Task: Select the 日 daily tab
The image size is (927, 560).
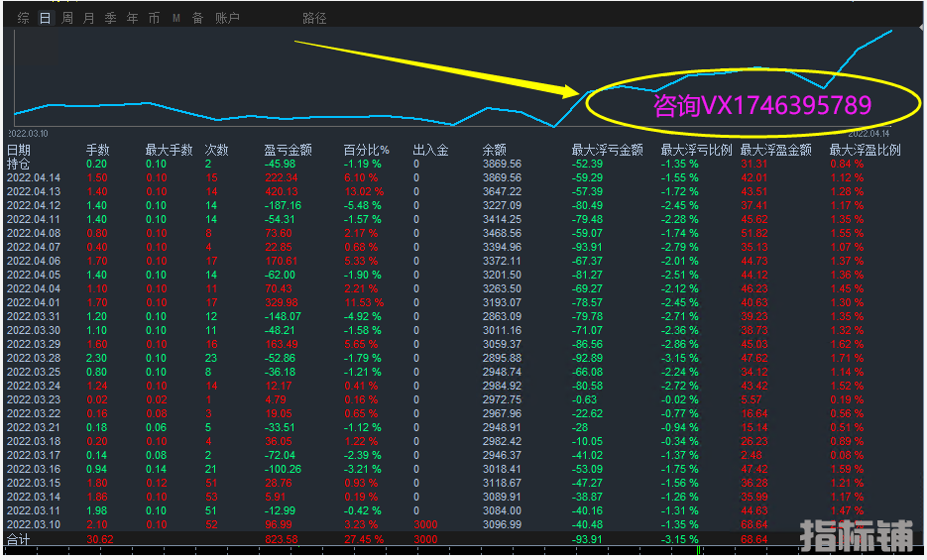Action: point(45,18)
